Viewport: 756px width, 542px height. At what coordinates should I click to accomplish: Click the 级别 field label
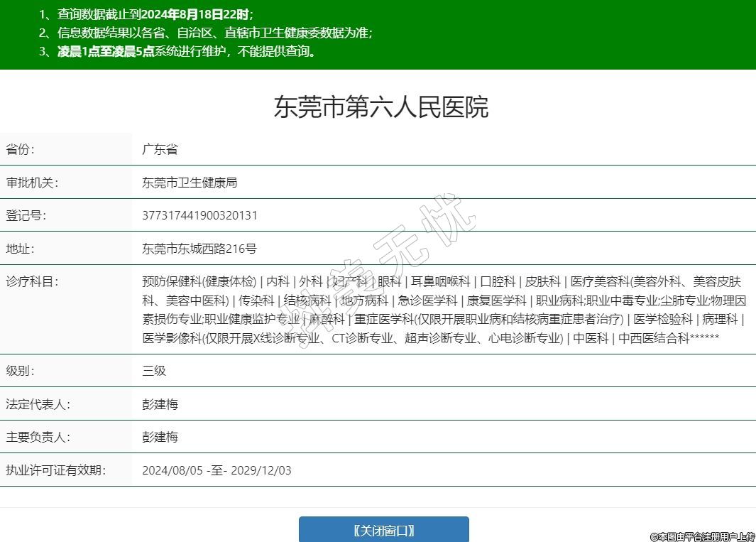pyautogui.click(x=21, y=371)
